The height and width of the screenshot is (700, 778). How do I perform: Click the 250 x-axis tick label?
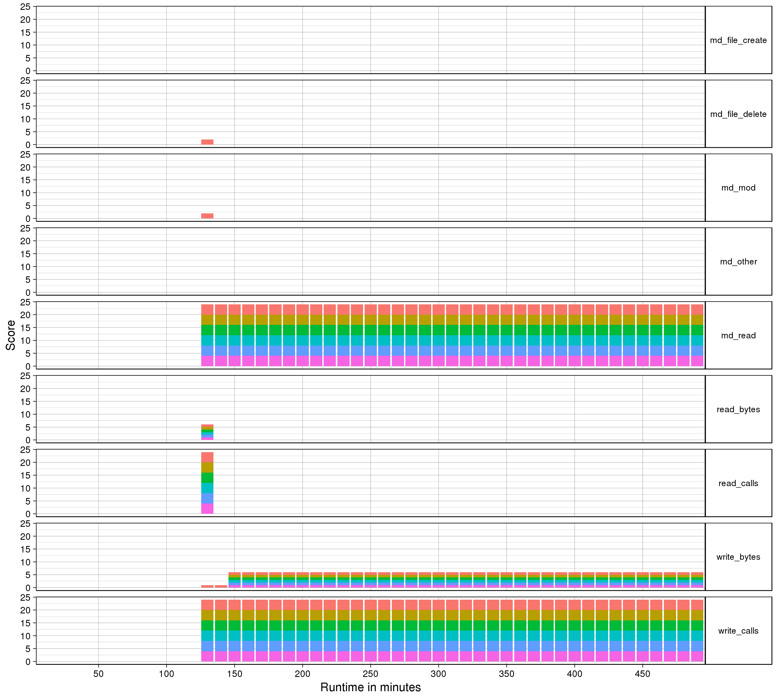point(370,674)
